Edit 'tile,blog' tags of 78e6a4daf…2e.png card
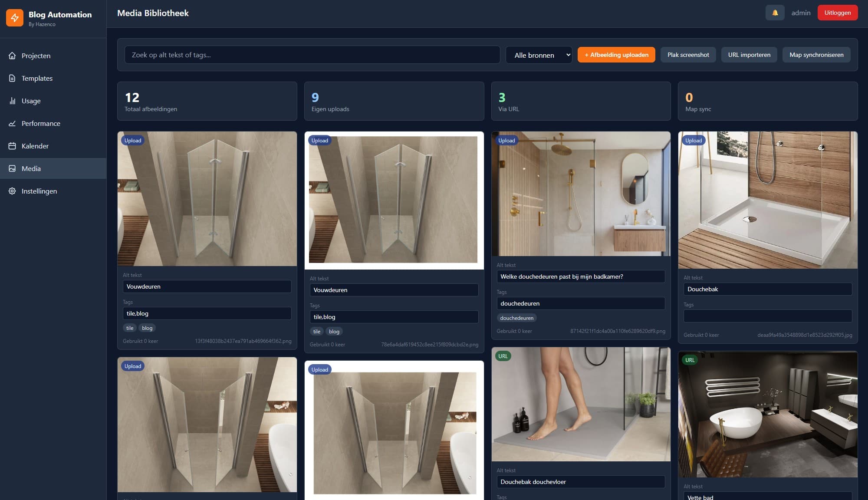The image size is (868, 500). click(x=394, y=317)
